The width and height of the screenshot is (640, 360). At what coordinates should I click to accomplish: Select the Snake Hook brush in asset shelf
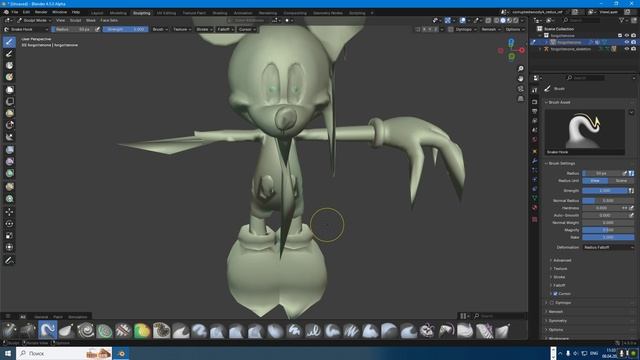tap(47, 330)
